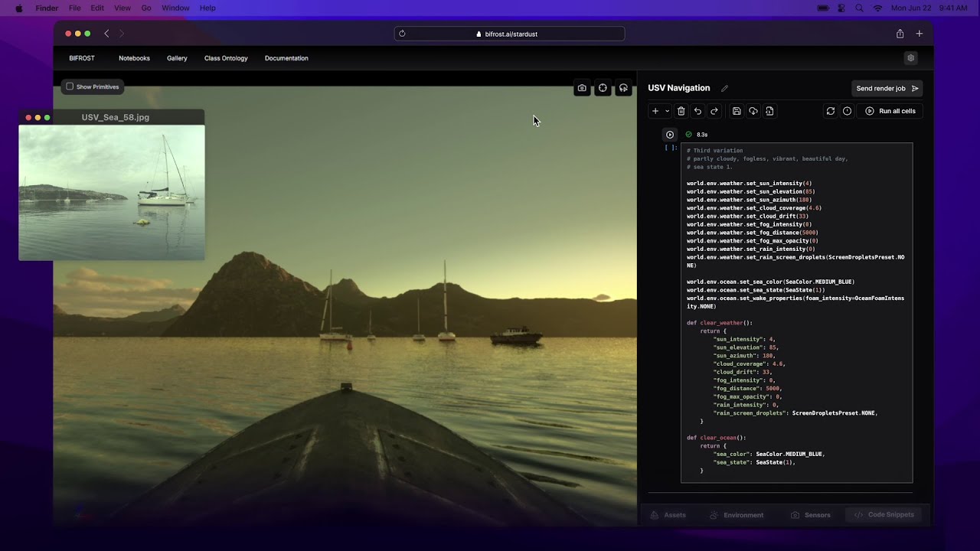Open the Gallery tab
This screenshot has height=551, width=980.
coord(177,58)
